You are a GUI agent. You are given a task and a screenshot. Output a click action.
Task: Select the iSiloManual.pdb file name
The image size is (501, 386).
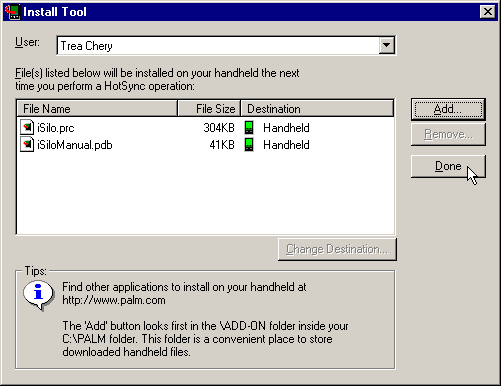point(75,145)
